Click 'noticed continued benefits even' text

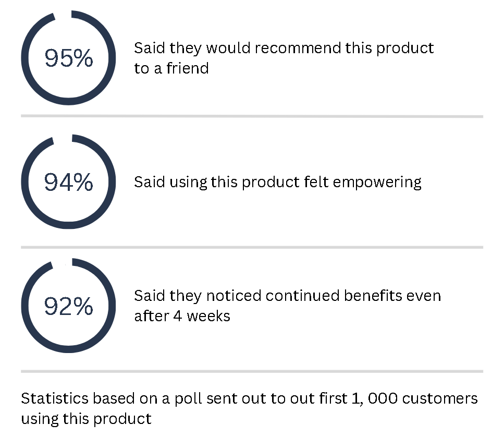(323, 296)
